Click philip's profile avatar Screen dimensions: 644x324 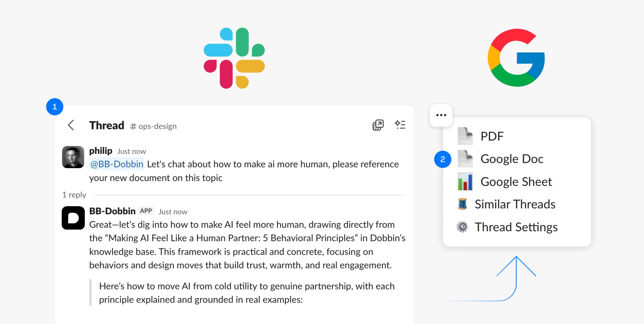coord(73,157)
